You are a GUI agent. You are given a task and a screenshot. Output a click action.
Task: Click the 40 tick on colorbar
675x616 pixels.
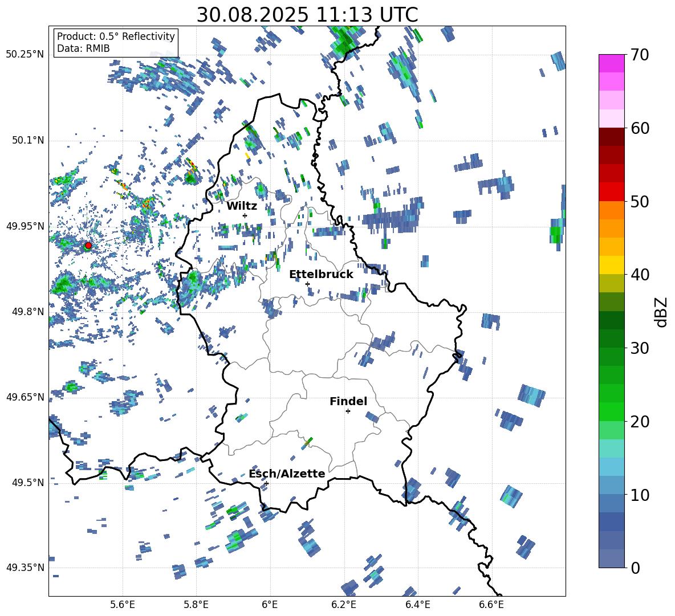(639, 275)
